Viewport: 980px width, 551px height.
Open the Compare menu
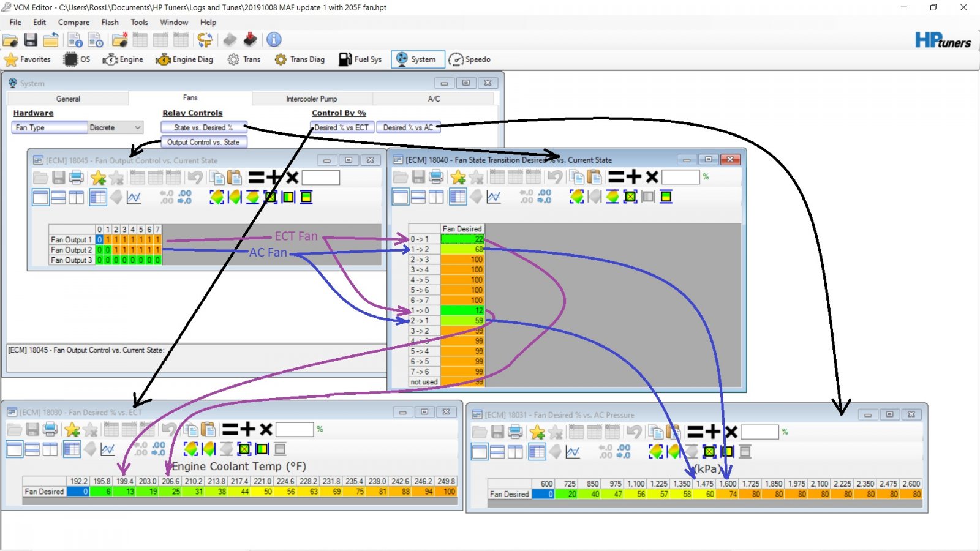[73, 22]
